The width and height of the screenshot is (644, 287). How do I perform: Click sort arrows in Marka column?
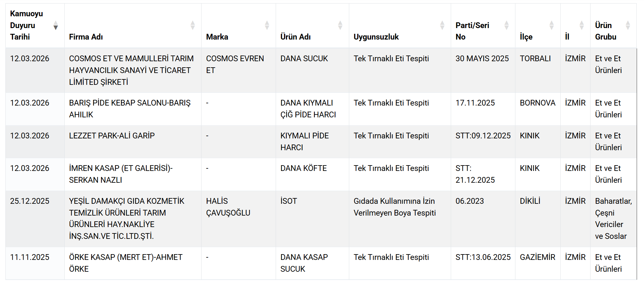[x=267, y=25]
